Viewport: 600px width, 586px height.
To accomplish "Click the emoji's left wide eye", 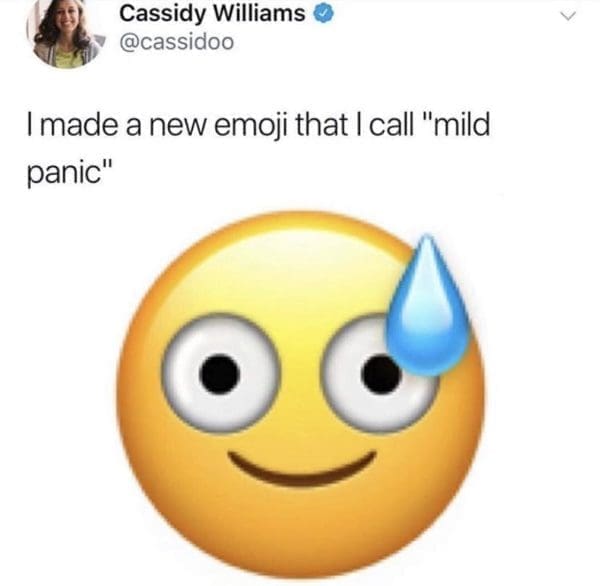I will pyautogui.click(x=219, y=373).
